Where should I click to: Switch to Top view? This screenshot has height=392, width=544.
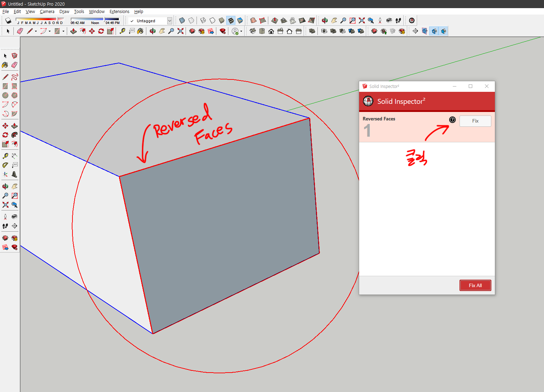(x=262, y=31)
